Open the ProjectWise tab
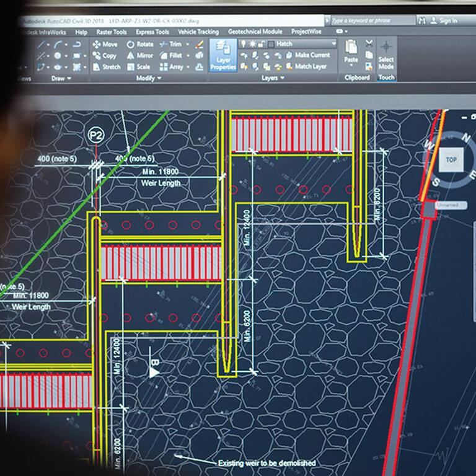 pyautogui.click(x=306, y=31)
